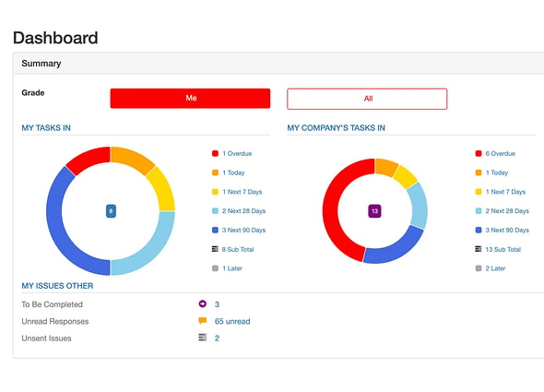Open 2 Next 28 Days link in My Tasks
The image size is (544, 392).
(x=244, y=210)
